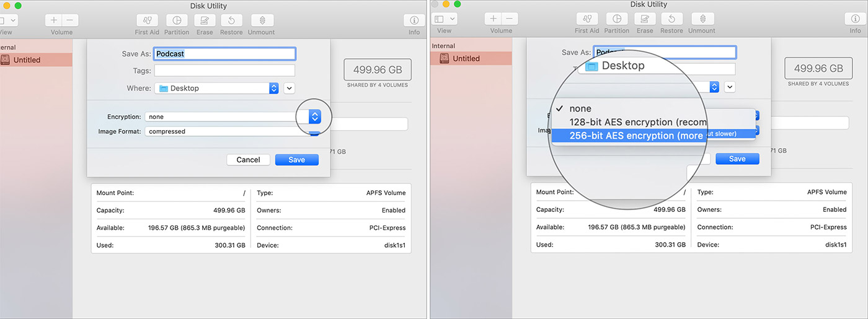
Task: Add volume with plus button, right window
Action: [x=494, y=19]
